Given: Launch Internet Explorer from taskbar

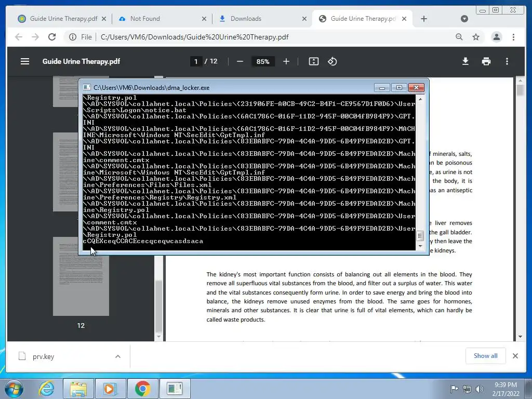Looking at the screenshot, I should pyautogui.click(x=46, y=389).
